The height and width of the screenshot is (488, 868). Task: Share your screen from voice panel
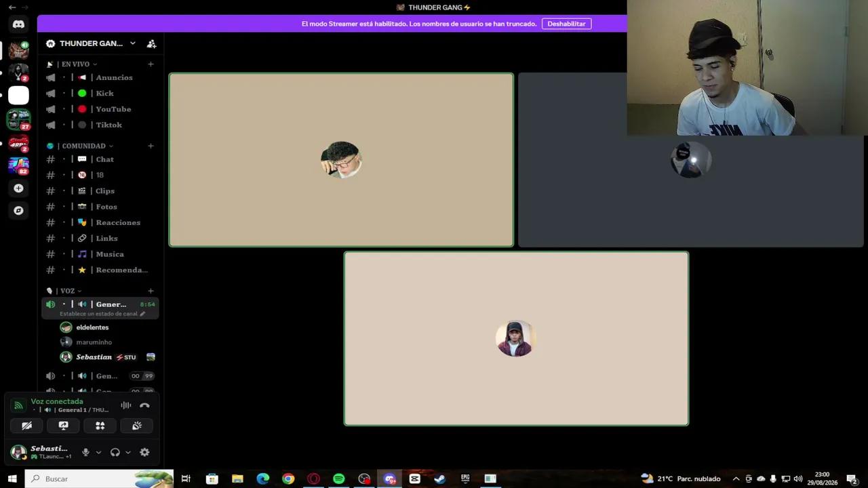[63, 426]
